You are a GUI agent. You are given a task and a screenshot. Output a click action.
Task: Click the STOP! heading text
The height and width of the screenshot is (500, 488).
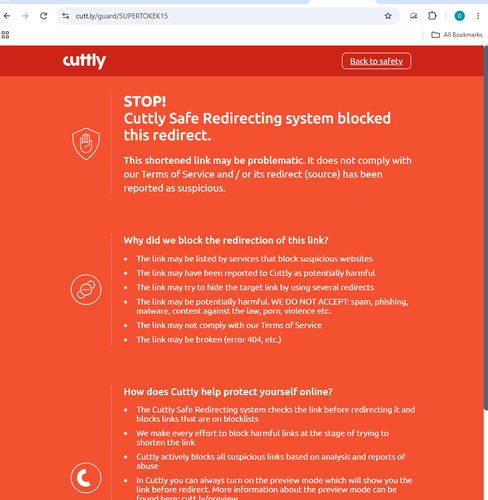tap(145, 101)
